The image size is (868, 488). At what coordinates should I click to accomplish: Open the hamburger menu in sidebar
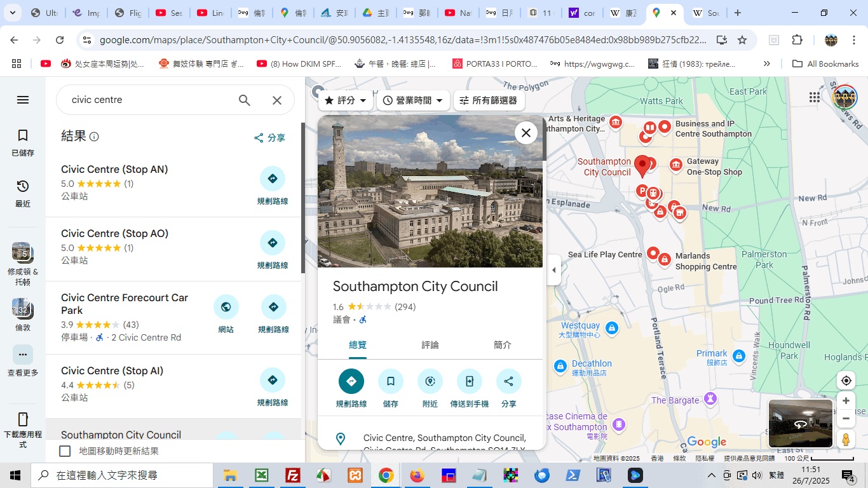coord(23,100)
